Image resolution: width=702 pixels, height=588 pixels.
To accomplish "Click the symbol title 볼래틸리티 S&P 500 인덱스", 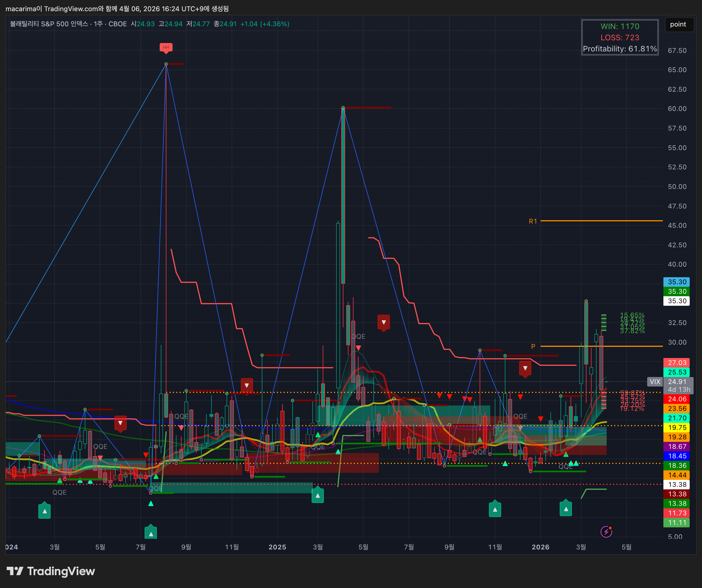I will [49, 24].
